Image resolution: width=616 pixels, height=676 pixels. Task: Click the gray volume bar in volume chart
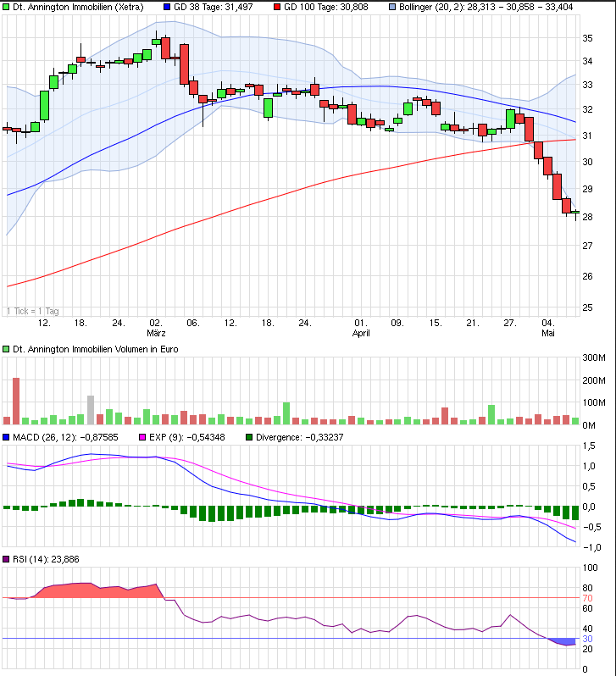click(x=91, y=410)
